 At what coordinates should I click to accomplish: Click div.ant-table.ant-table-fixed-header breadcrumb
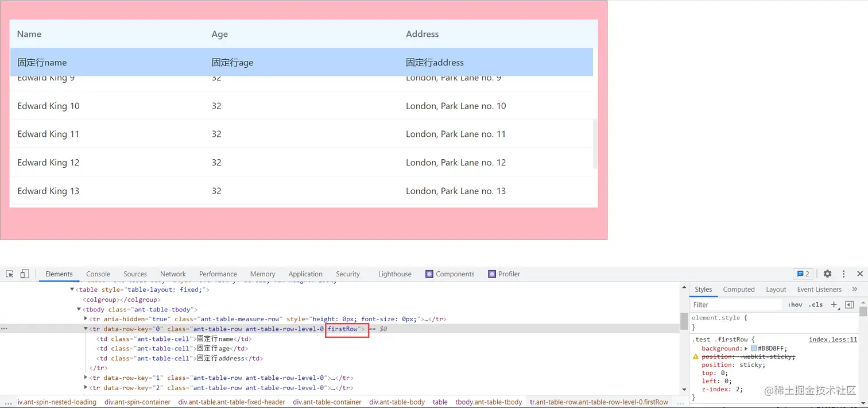pyautogui.click(x=231, y=402)
